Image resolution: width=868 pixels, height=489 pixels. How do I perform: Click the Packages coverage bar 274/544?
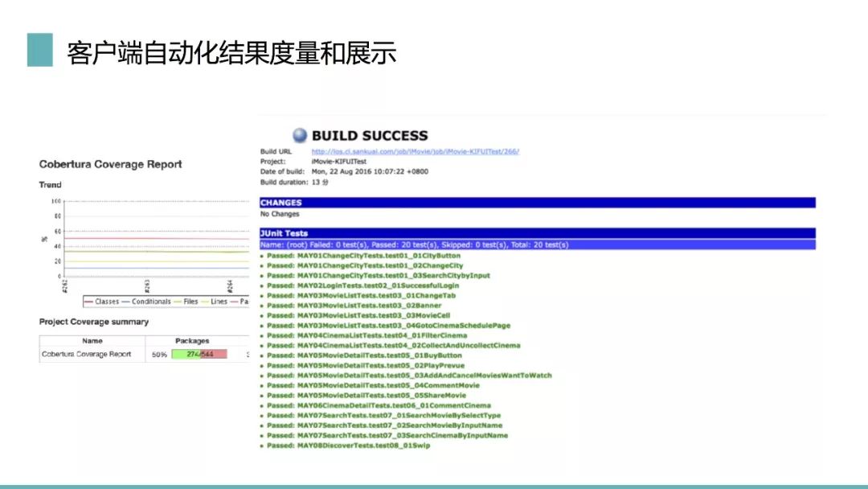199,354
